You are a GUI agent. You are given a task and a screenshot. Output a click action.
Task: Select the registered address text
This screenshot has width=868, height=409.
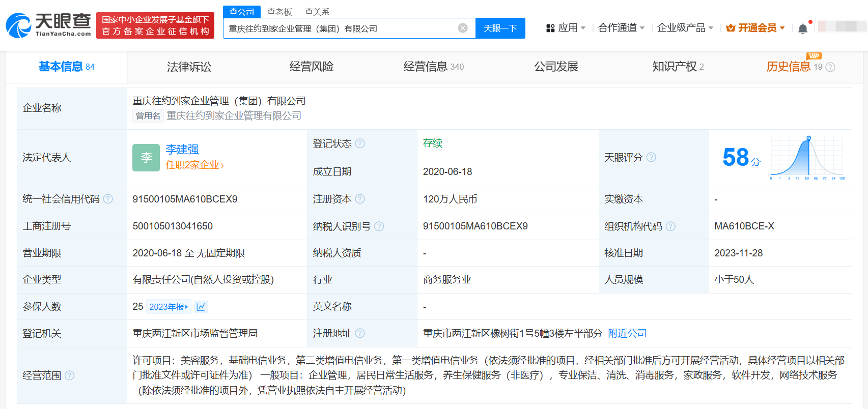(x=513, y=333)
